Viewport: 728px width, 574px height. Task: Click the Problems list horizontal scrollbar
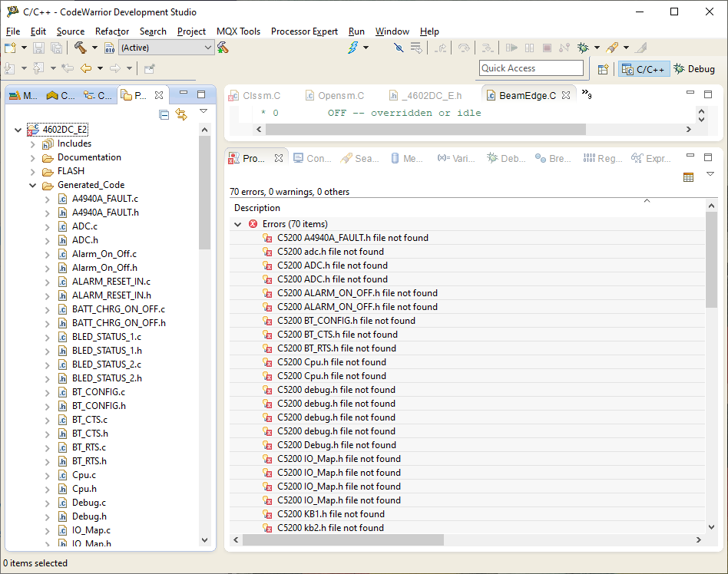343,539
